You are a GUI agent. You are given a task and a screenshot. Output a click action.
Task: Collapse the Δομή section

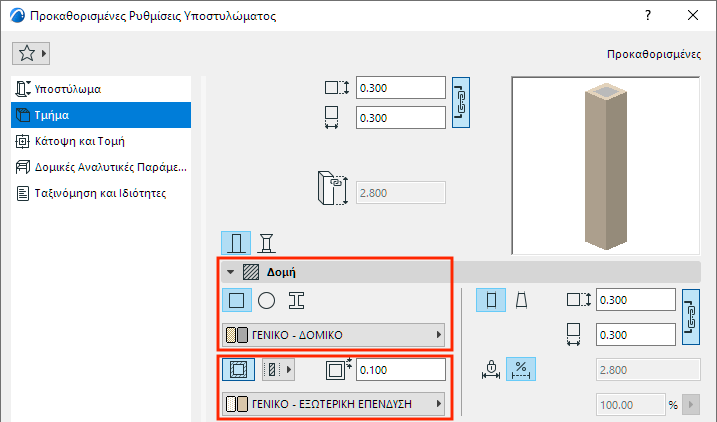coord(230,272)
